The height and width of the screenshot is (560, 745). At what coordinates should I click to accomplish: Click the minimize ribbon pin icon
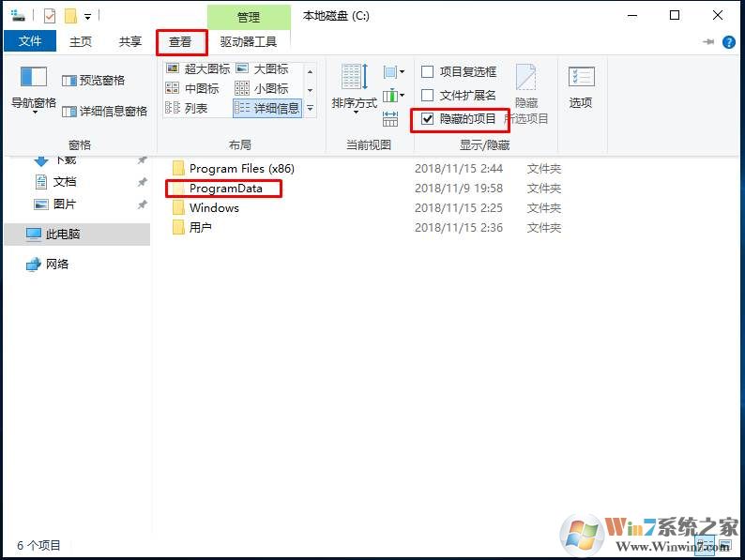coord(708,42)
